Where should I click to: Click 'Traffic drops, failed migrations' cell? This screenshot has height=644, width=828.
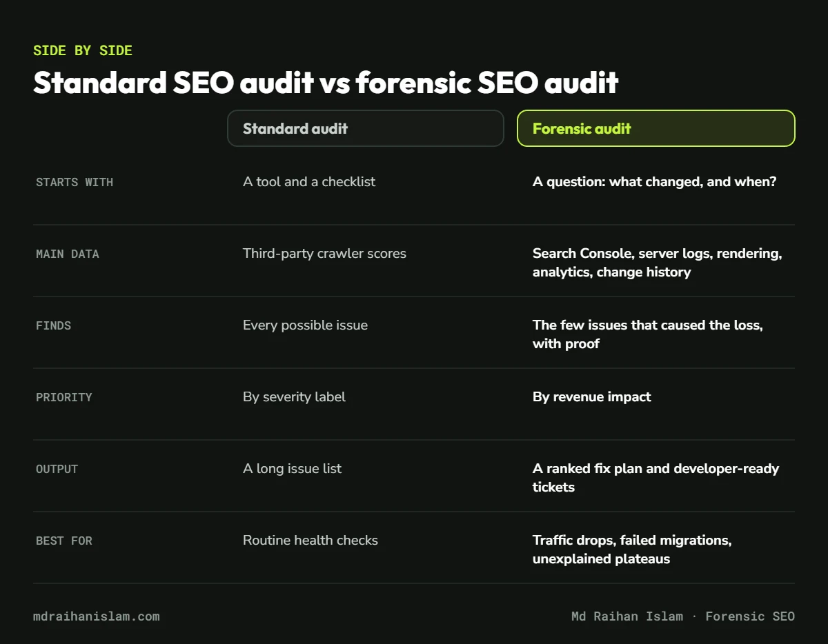click(632, 550)
